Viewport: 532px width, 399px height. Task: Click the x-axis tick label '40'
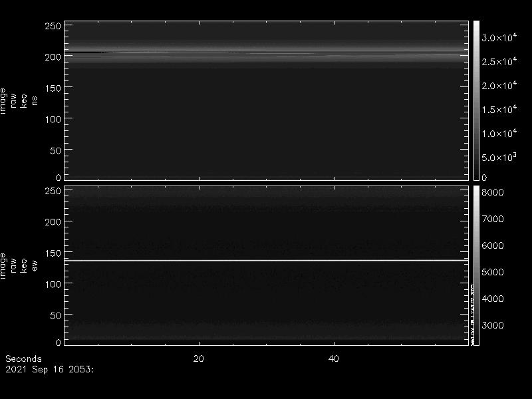[334, 358]
